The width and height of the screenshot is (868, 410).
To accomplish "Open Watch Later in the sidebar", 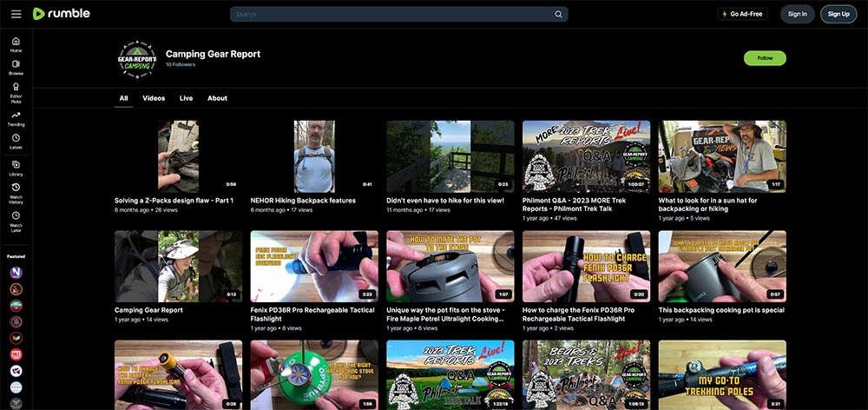I will point(16,222).
